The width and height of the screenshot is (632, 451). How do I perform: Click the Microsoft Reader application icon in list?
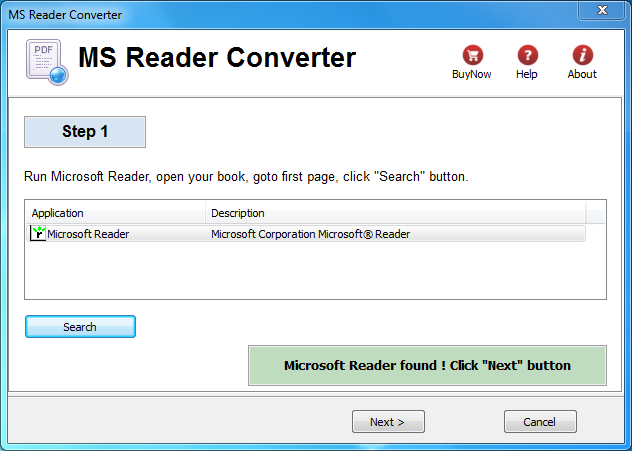coord(38,233)
